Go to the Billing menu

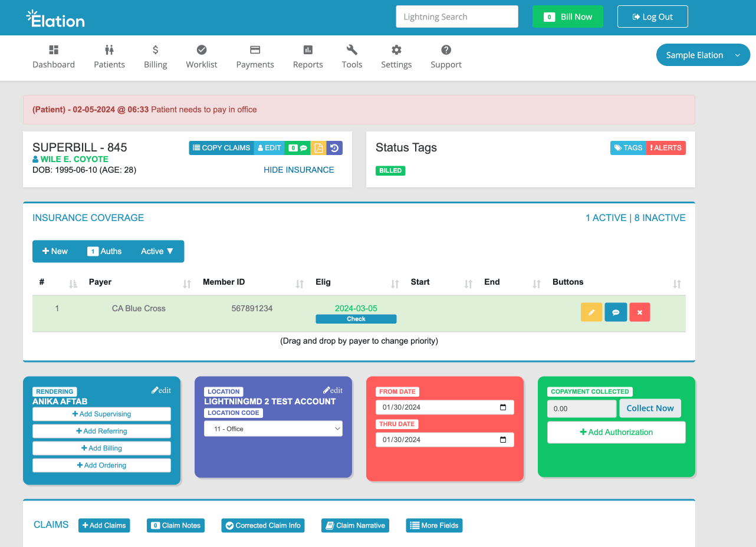(155, 57)
